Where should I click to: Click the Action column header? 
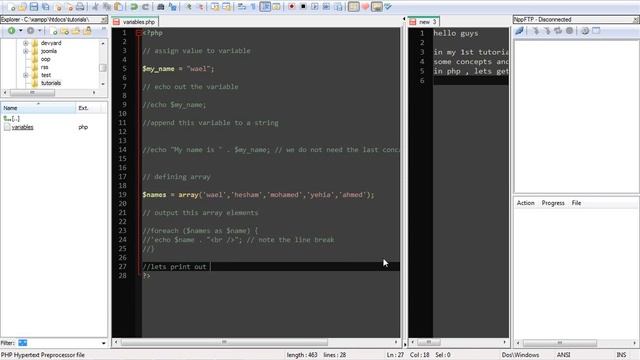[x=525, y=203]
